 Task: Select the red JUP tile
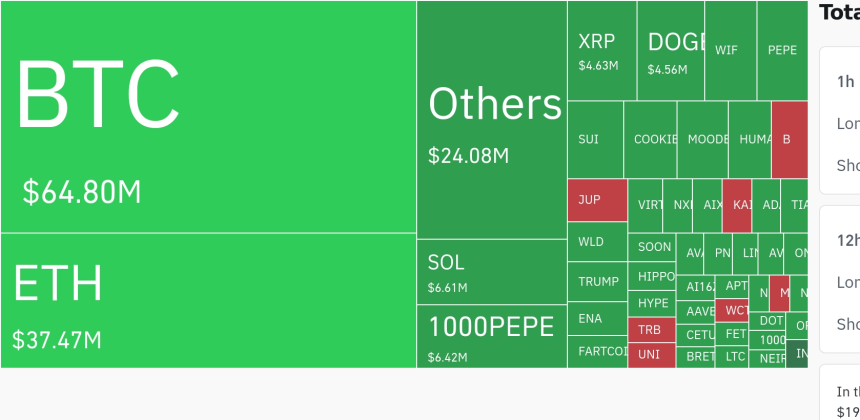(597, 200)
